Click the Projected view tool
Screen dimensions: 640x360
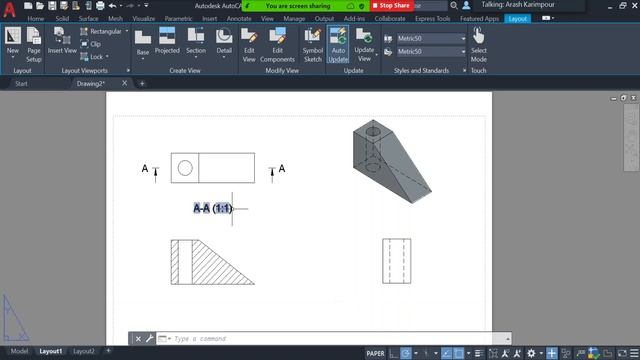[167, 41]
